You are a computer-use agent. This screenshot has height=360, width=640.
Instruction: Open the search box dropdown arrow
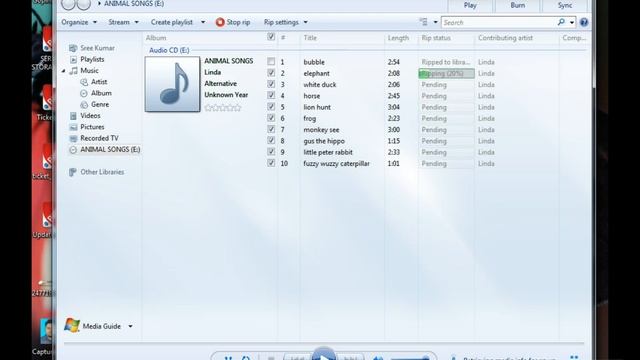click(572, 22)
